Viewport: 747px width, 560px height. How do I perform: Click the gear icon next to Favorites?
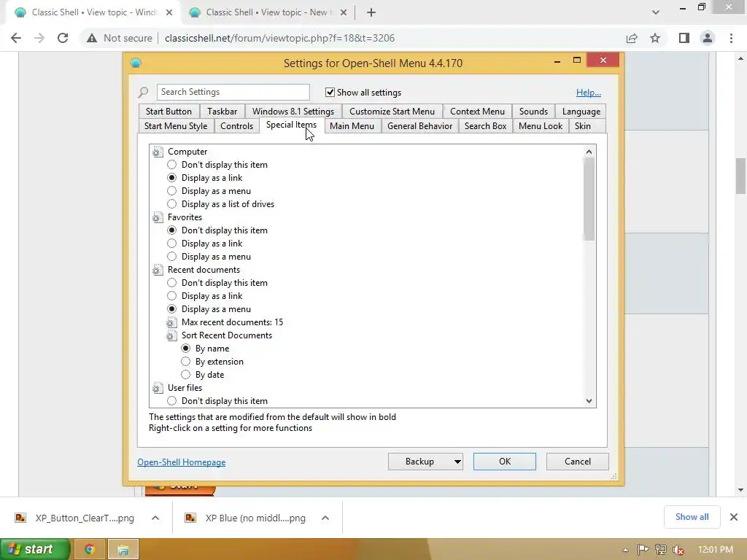click(x=158, y=217)
